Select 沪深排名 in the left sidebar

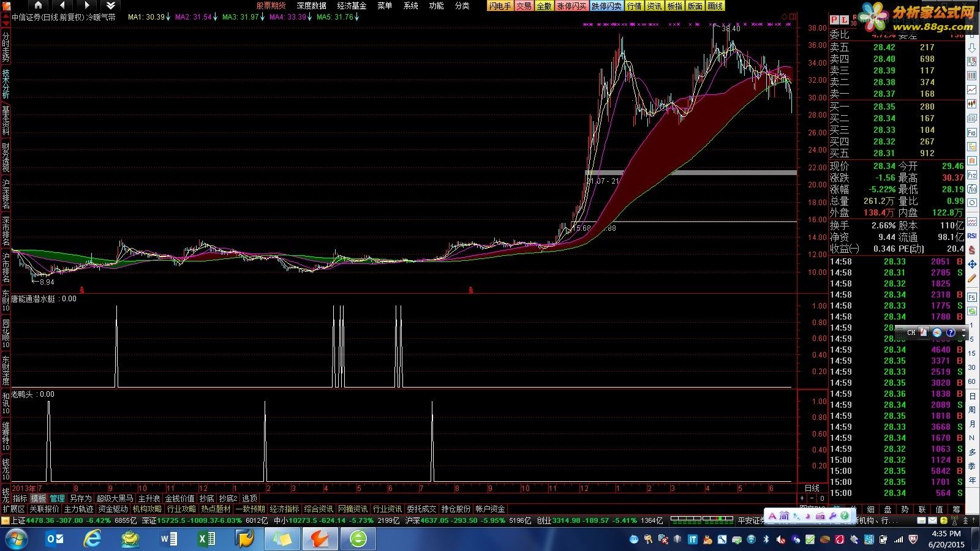coord(6,193)
